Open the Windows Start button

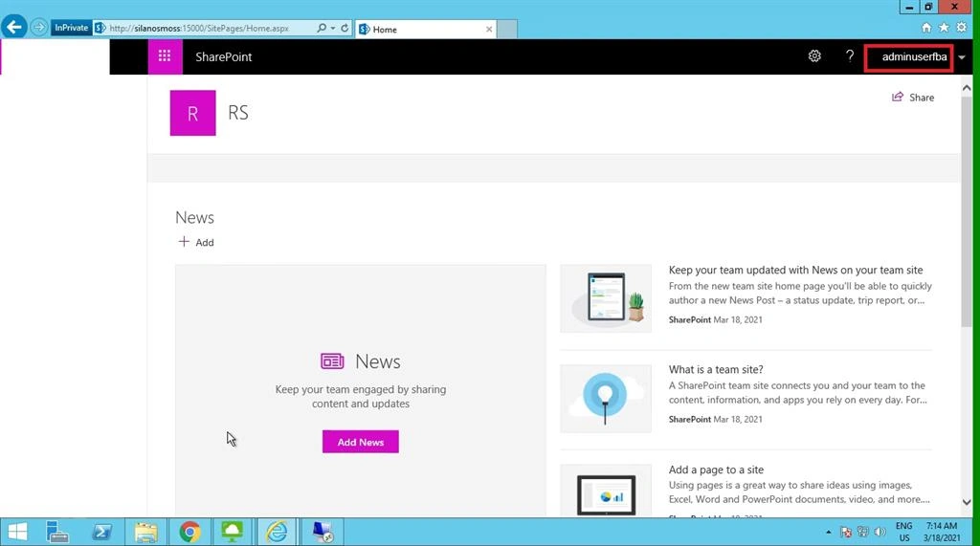17,533
